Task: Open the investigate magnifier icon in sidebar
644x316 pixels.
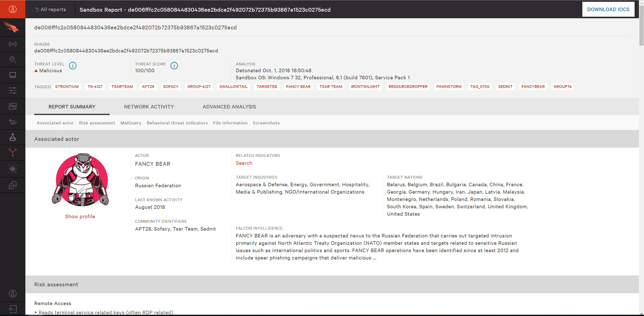Action: pos(12,60)
